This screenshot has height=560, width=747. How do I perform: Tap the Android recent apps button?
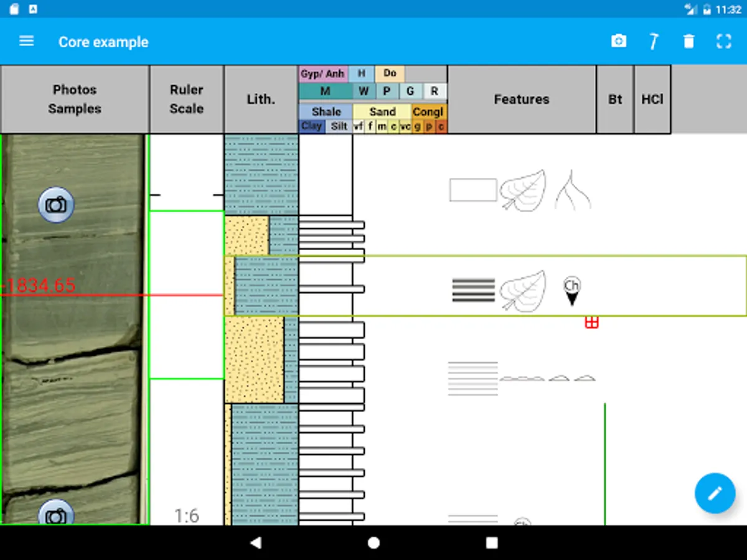(x=492, y=543)
